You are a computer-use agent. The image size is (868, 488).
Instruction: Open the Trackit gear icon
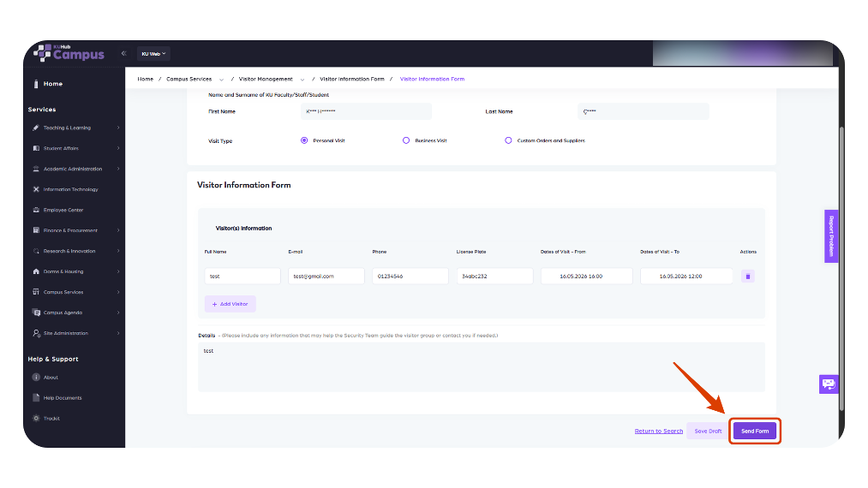coord(36,419)
